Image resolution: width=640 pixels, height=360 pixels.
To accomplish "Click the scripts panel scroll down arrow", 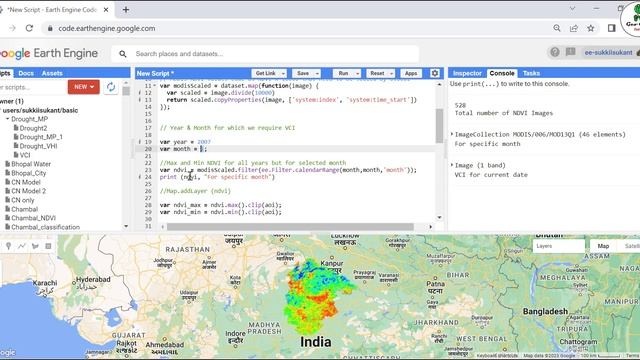I will click(x=126, y=227).
